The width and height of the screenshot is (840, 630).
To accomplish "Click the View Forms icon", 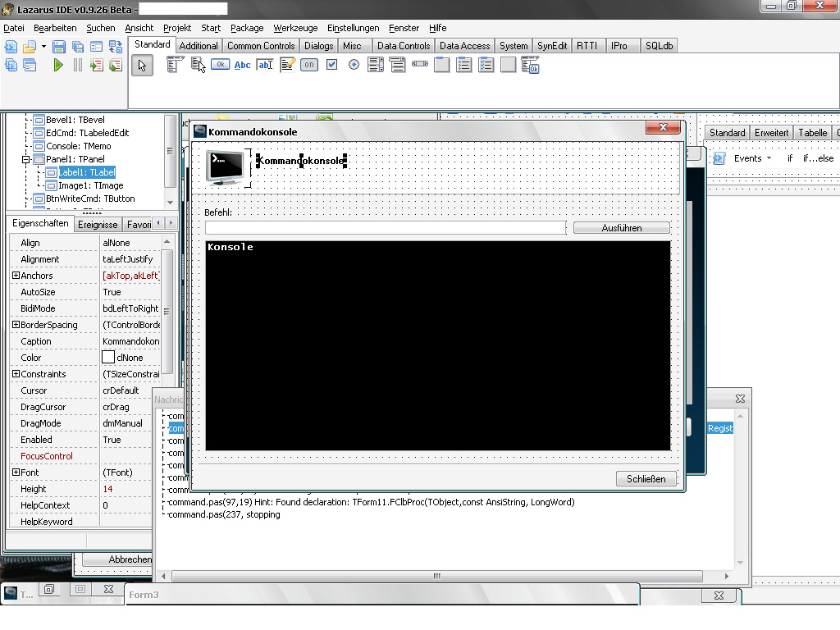I will [30, 66].
